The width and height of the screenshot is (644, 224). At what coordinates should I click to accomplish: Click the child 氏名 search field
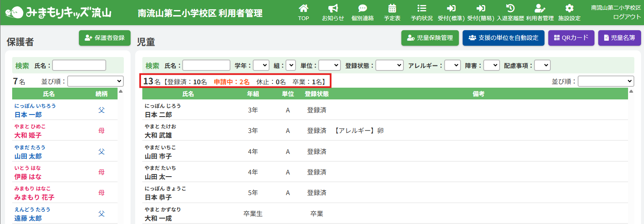point(206,65)
